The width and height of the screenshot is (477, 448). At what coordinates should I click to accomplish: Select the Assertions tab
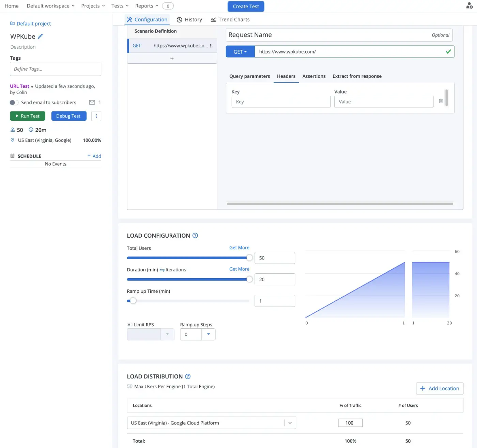click(314, 76)
